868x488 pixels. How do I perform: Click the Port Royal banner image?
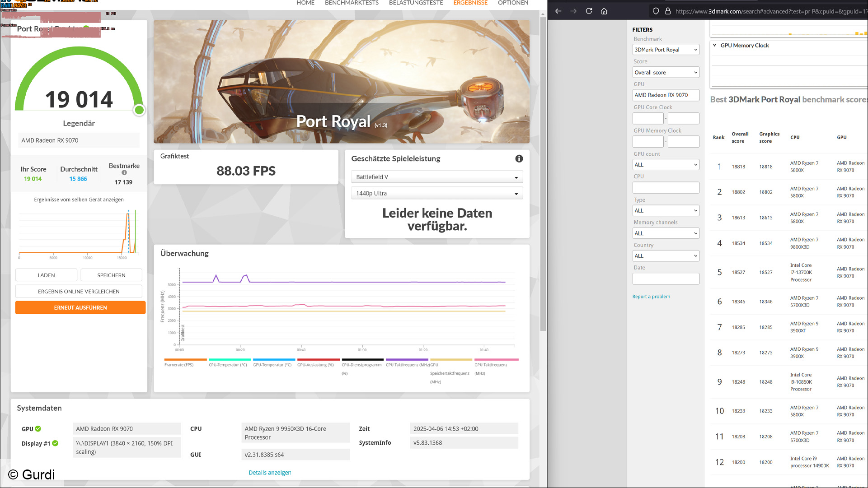coord(341,82)
